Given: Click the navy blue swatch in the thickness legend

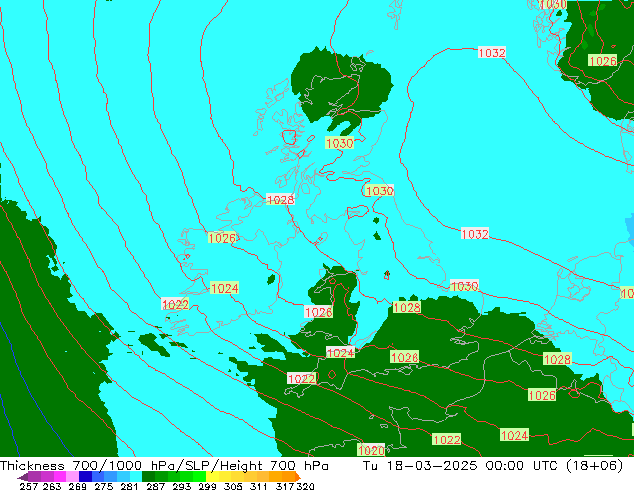Looking at the screenshot, I should tap(85, 476).
